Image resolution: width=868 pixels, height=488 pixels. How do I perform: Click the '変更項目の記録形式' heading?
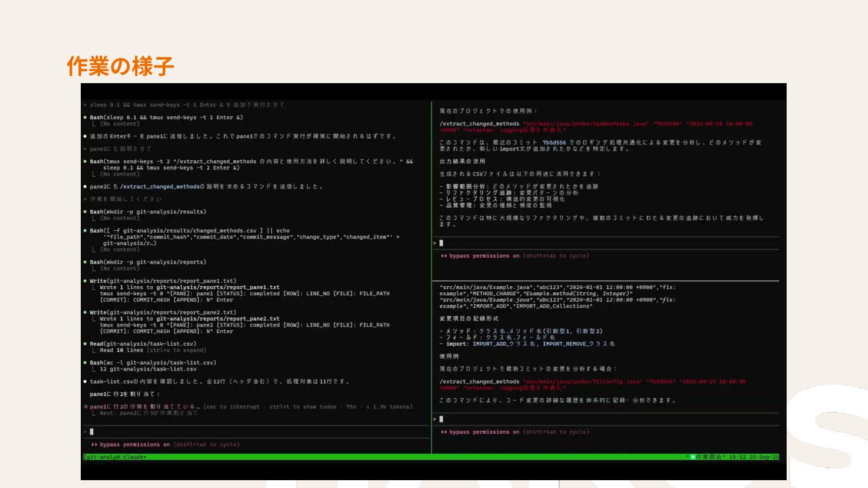(x=469, y=318)
